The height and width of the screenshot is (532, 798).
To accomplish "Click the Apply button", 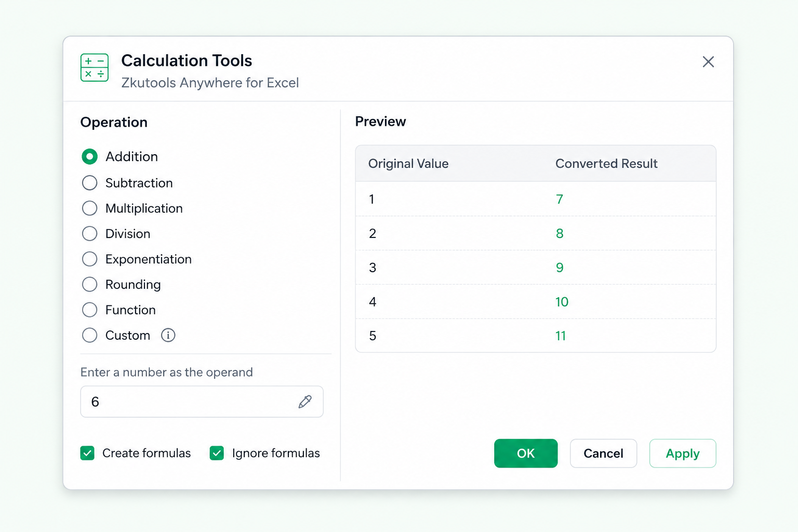I will 683,454.
